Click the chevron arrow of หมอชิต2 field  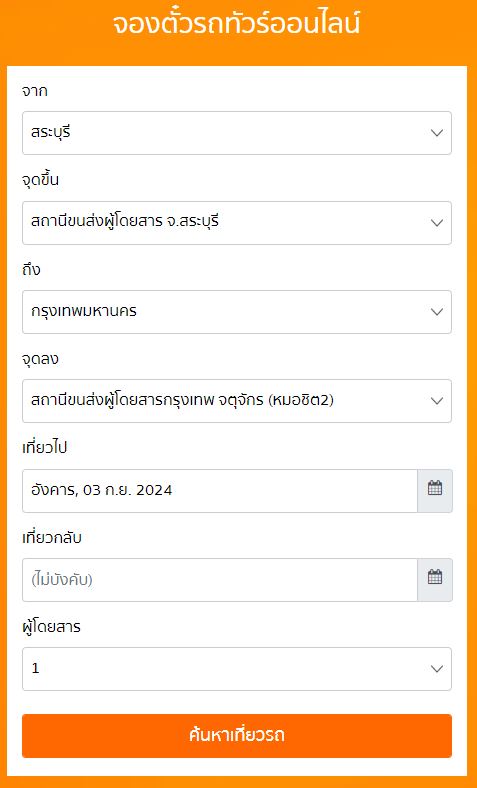[x=437, y=401]
